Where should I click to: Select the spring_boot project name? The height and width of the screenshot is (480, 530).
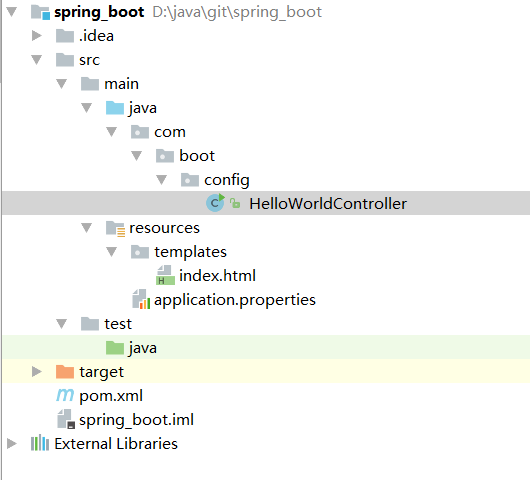tap(99, 13)
